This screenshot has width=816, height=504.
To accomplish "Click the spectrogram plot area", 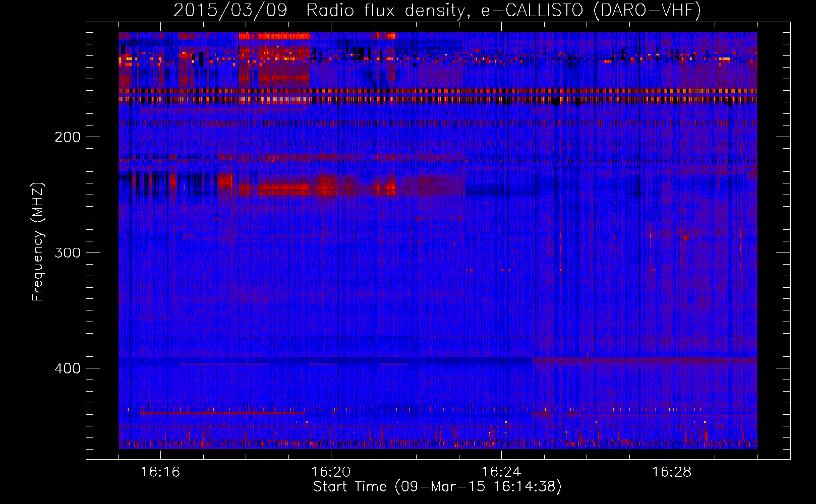I will click(438, 240).
